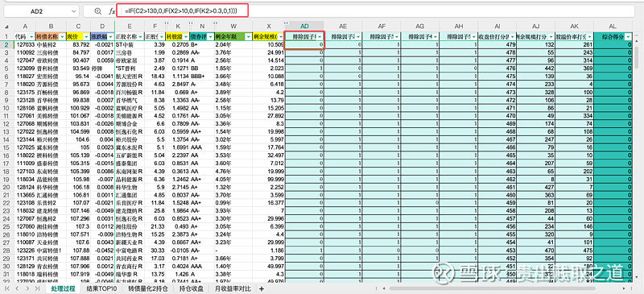This screenshot has height=294, width=644.
Task: Select column header AD
Action: pyautogui.click(x=305, y=26)
